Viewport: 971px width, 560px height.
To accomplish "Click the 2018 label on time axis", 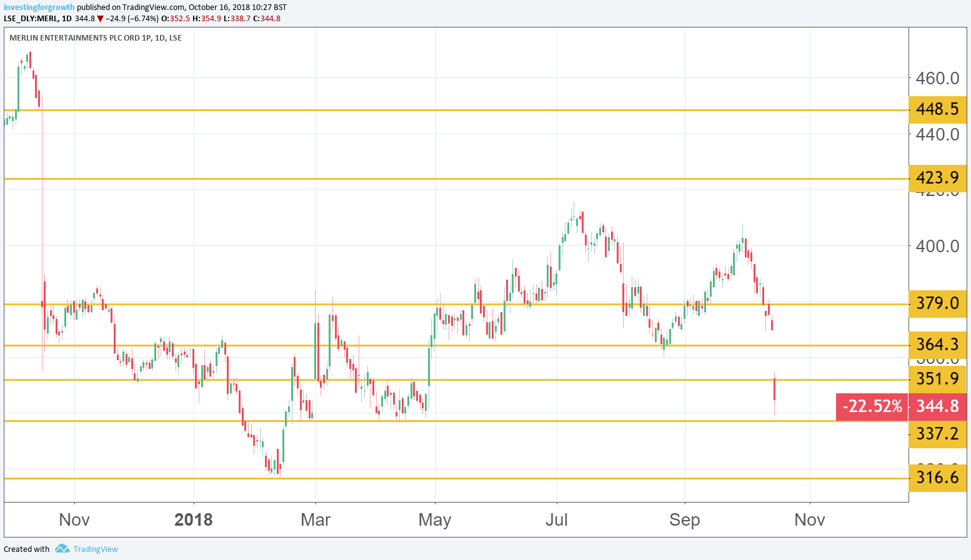I will [194, 519].
